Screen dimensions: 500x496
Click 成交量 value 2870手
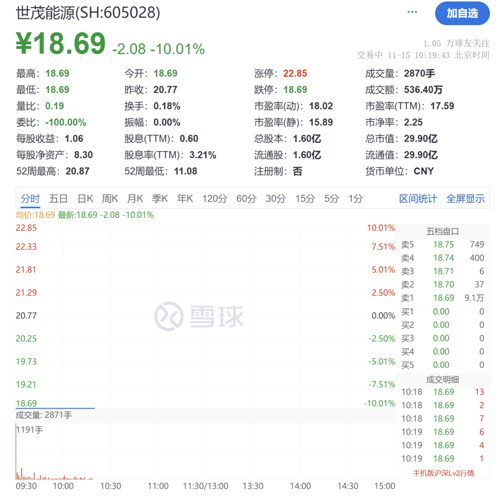pos(419,73)
